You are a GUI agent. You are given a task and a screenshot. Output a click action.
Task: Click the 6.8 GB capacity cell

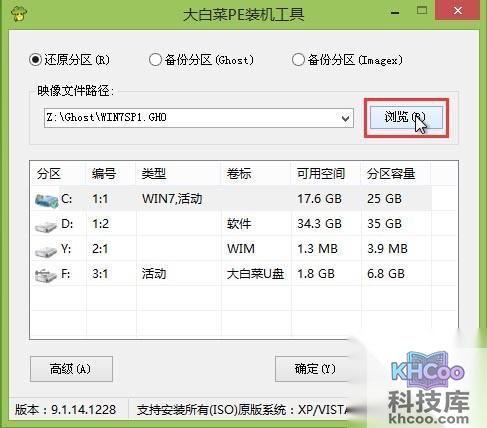(x=386, y=274)
